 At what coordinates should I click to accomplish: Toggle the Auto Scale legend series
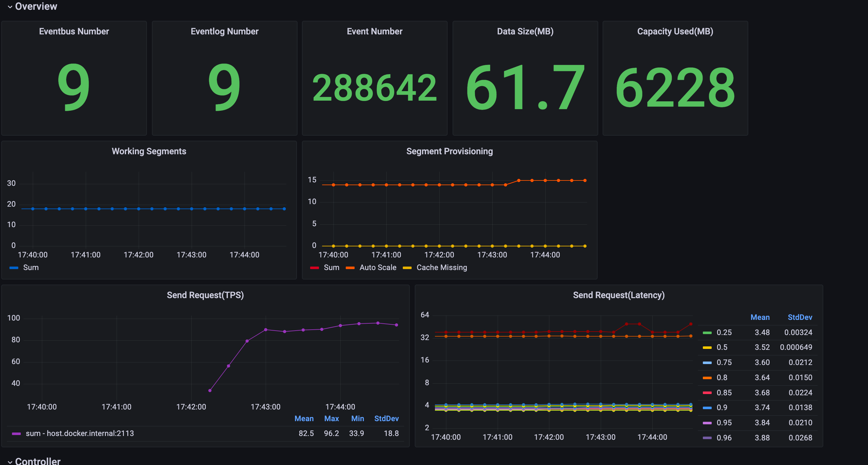coord(378,268)
